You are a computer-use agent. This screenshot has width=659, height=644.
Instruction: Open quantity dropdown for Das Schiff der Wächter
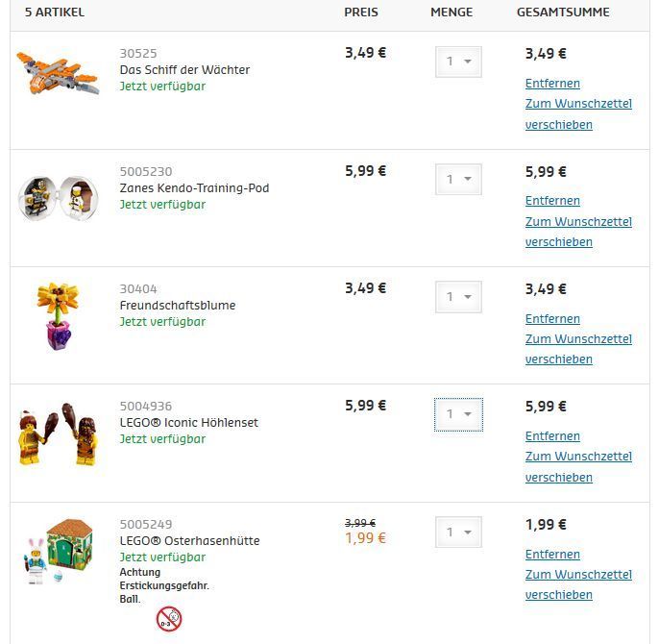coord(458,62)
